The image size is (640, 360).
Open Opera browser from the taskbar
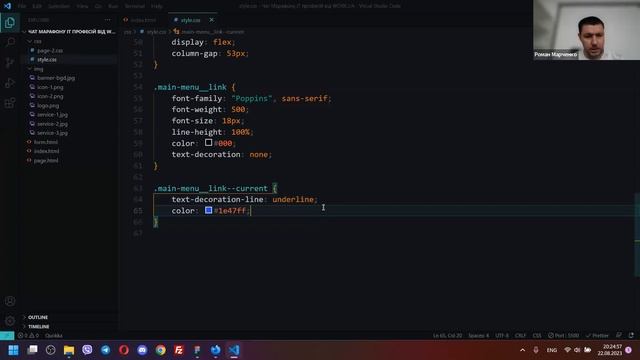[x=124, y=350]
